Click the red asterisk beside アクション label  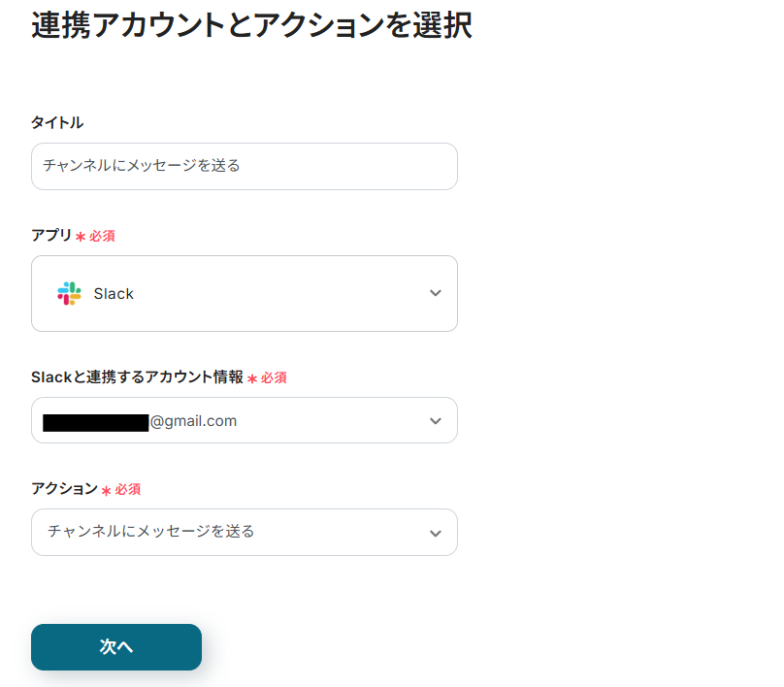pyautogui.click(x=107, y=491)
